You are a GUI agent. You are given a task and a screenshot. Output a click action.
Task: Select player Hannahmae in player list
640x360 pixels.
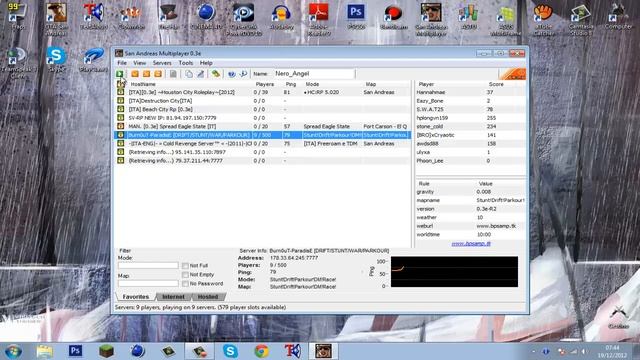click(x=471, y=92)
